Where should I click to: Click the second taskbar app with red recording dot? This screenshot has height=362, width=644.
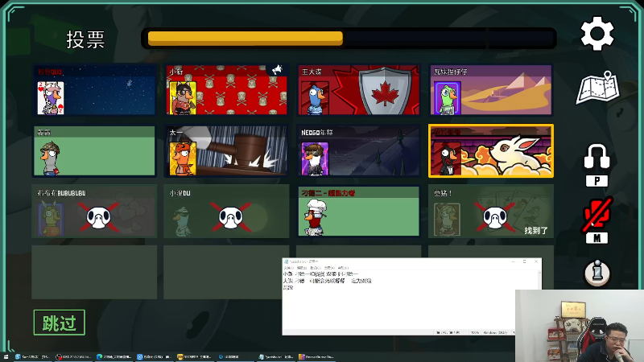(74, 357)
